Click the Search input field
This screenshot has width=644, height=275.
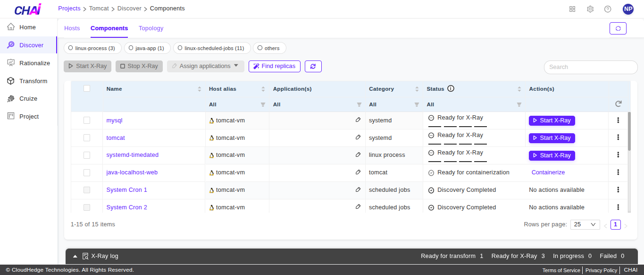click(591, 67)
